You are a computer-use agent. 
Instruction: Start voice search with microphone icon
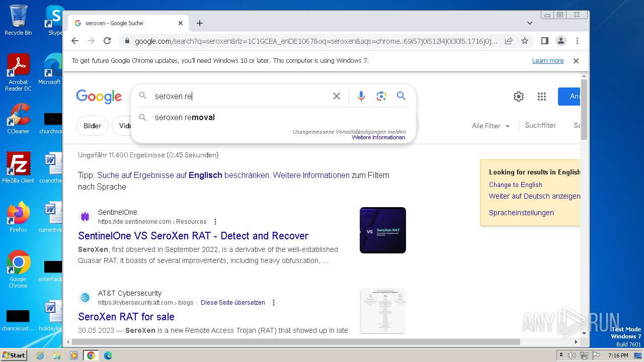coord(361,96)
